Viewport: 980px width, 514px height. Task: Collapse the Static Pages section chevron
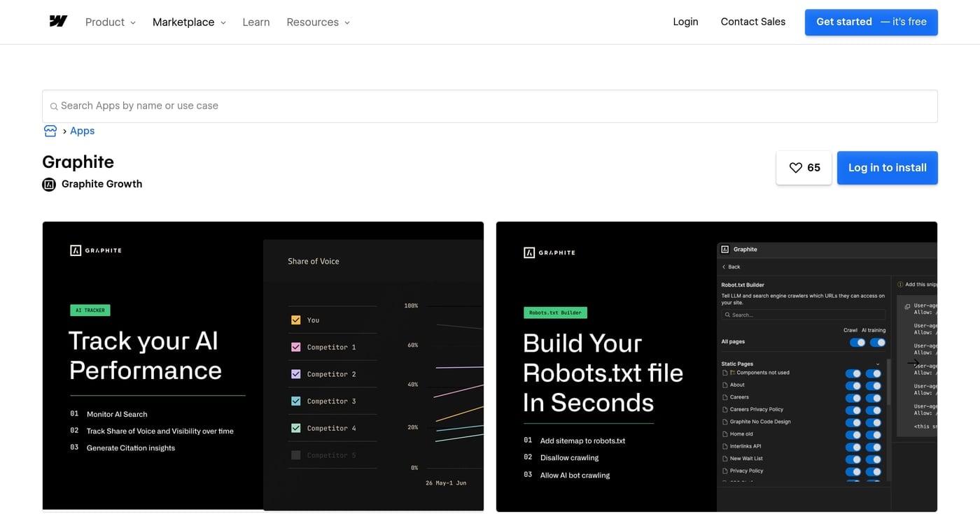coord(878,364)
